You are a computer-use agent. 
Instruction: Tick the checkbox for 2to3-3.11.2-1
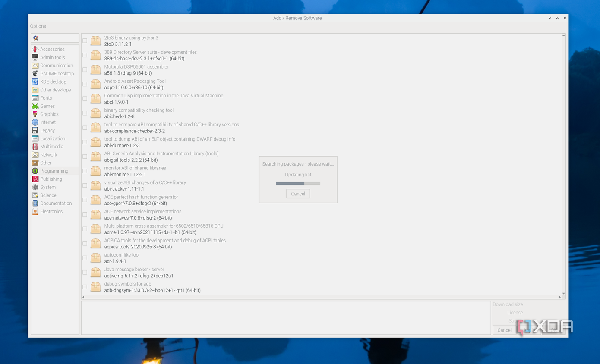85,41
